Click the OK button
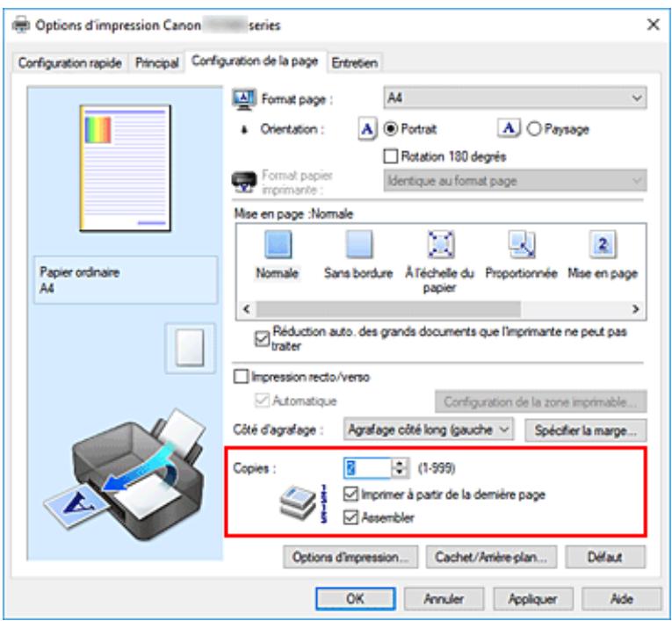Screen dimensions: 672x621 [355, 598]
